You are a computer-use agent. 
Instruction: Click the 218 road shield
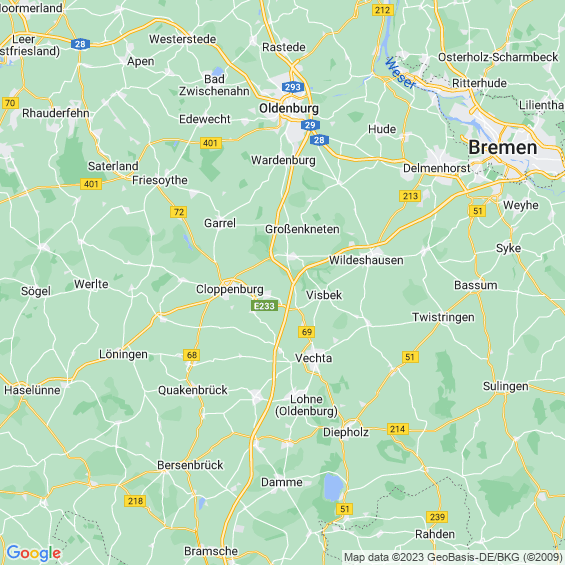(135, 501)
